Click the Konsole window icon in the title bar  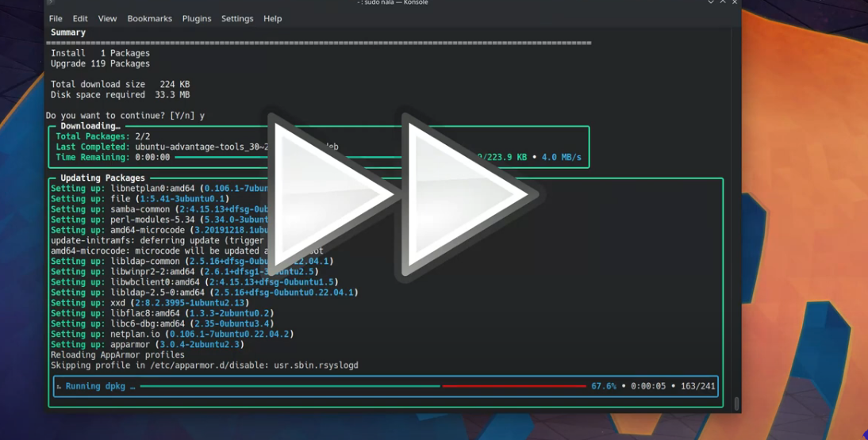(50, 2)
